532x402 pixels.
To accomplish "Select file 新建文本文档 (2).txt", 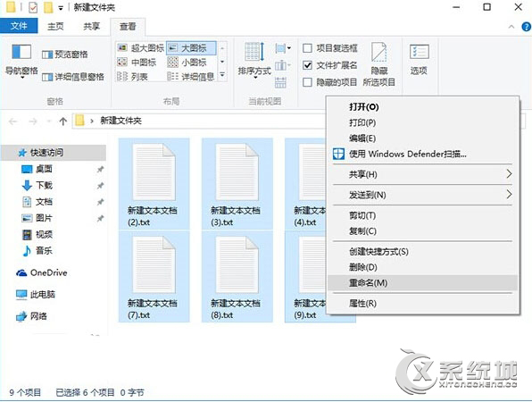I will coord(154,184).
